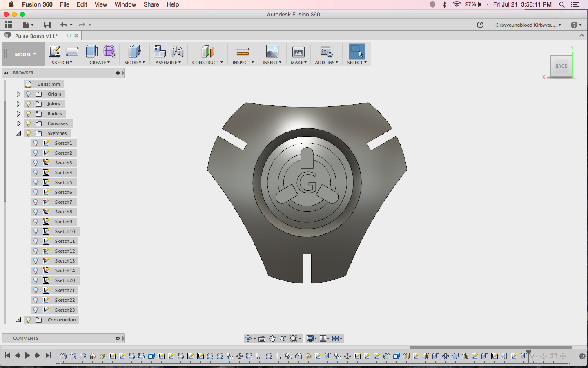Click the BACK face of ViewCube
Screen dimensions: 588x368
[561, 66]
